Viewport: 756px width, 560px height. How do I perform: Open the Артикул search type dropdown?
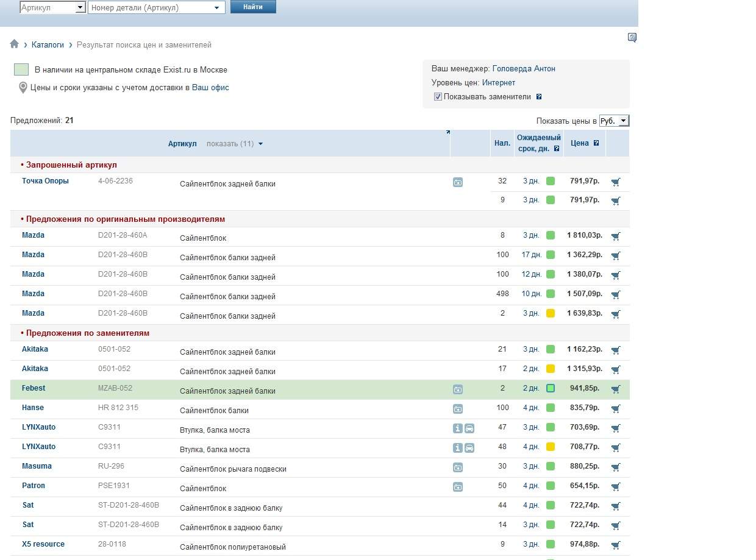point(80,7)
